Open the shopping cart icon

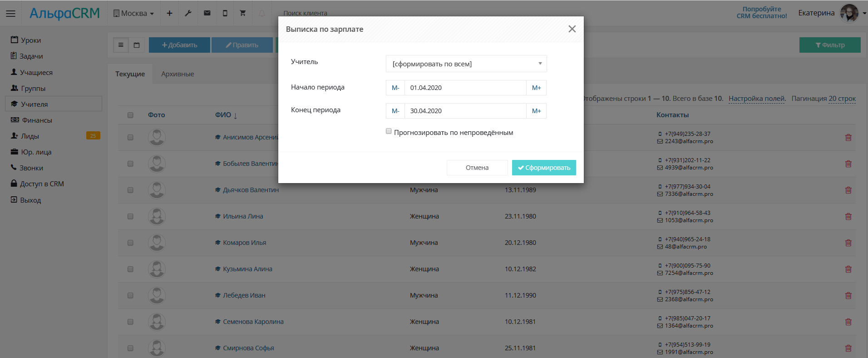pyautogui.click(x=243, y=13)
